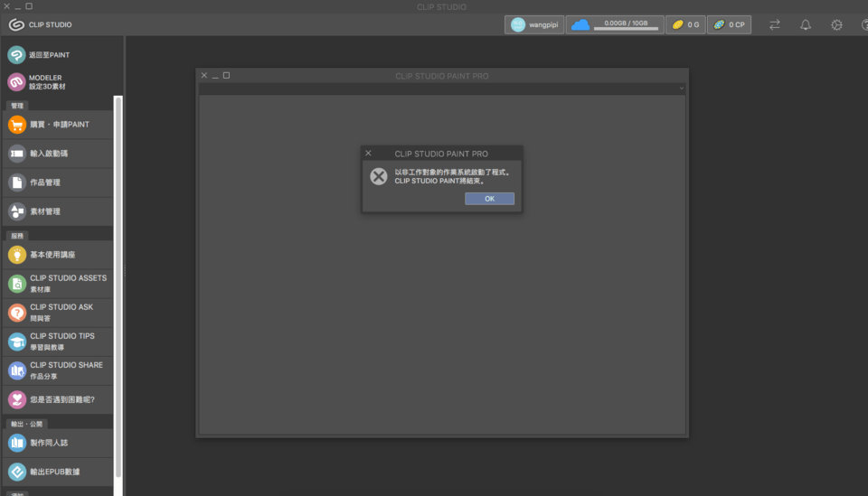Screen dimensions: 868x496
Task: Open notifications bell icon
Action: [x=806, y=24]
